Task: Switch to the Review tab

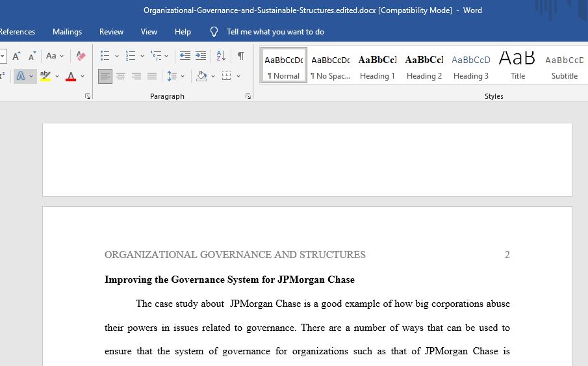Action: (x=111, y=32)
